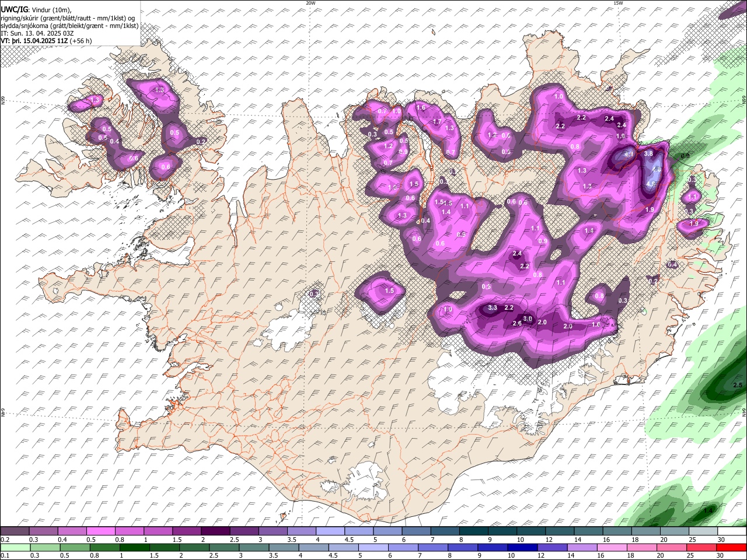Viewport: 747px width, 560px height.
Task: Pick lower-scale green swatch starting at 0.5
Action: (75, 548)
